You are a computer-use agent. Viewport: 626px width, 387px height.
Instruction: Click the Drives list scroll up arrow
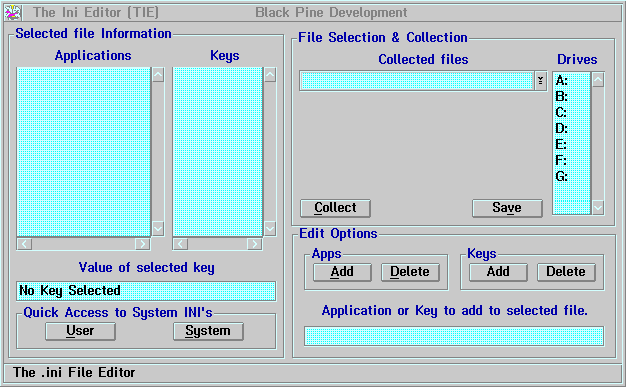(x=598, y=80)
